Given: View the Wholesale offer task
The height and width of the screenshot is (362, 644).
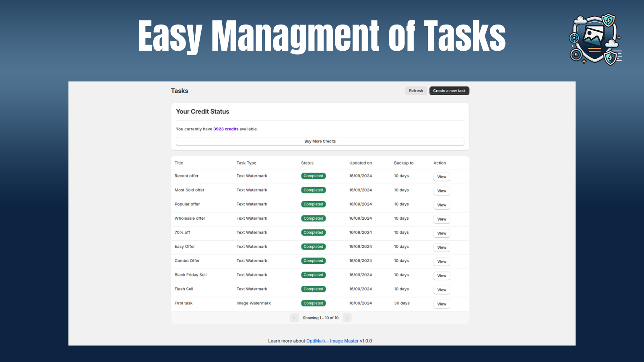Looking at the screenshot, I should [442, 219].
